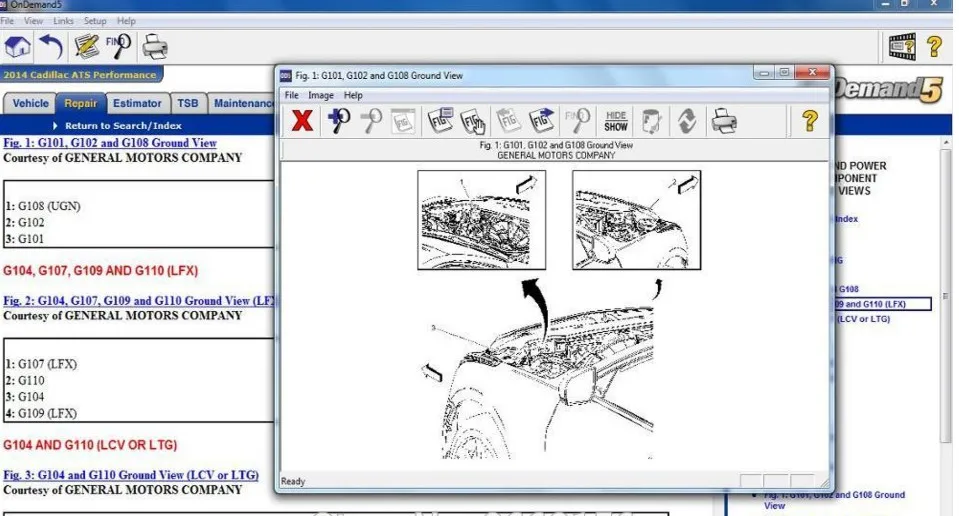This screenshot has width=959, height=516.
Task: Go to next figure with right-arrow FIG icon
Action: pos(542,121)
